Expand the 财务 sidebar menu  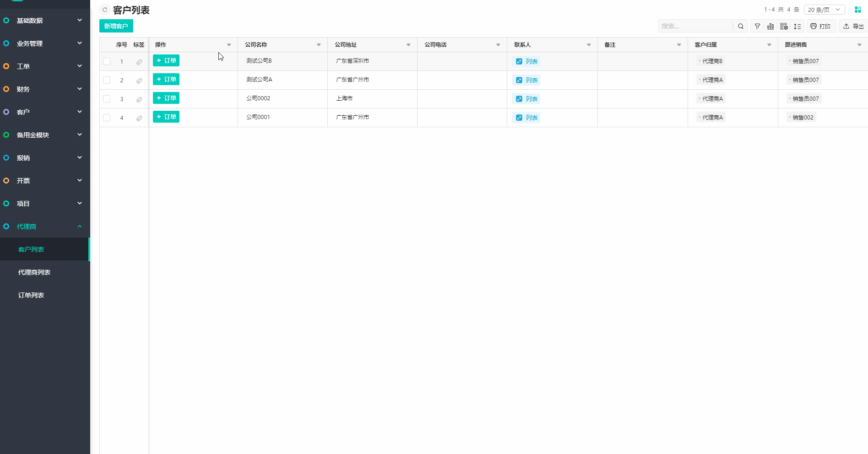(x=45, y=89)
